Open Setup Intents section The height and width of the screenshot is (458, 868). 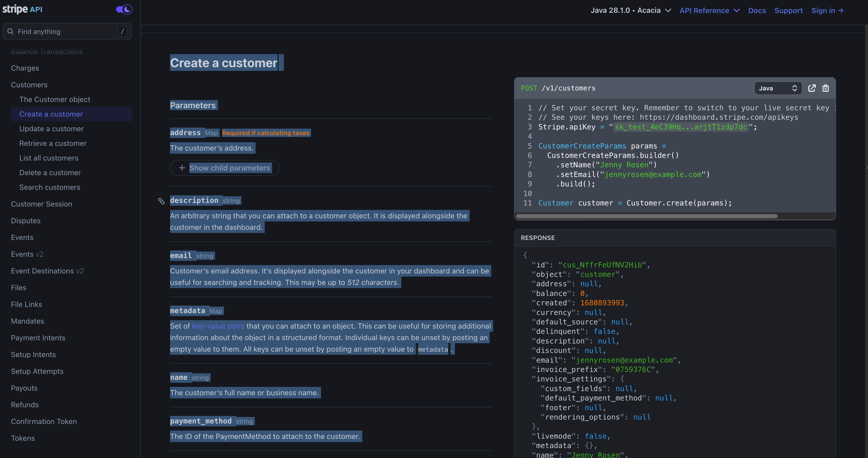(x=33, y=355)
